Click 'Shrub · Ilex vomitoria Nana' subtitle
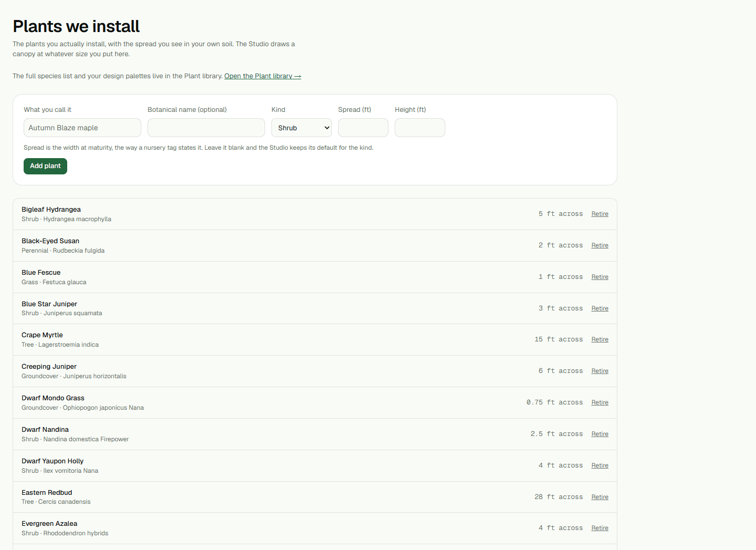Viewport: 756px width, 550px height. click(60, 471)
